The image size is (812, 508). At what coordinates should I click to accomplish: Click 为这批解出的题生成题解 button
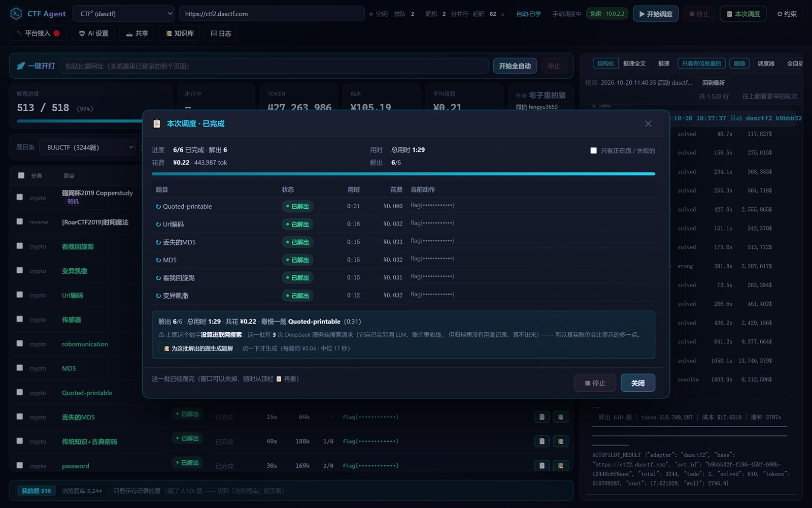click(x=198, y=348)
